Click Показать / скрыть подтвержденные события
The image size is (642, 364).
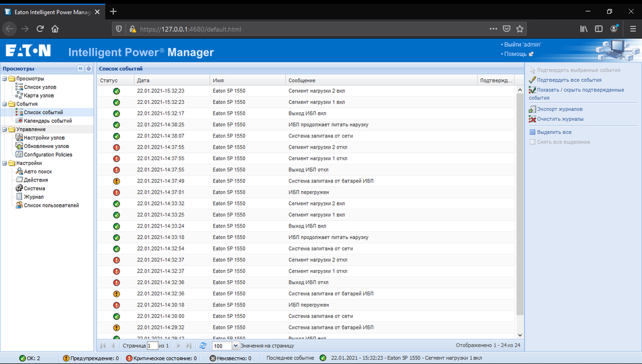pos(576,93)
